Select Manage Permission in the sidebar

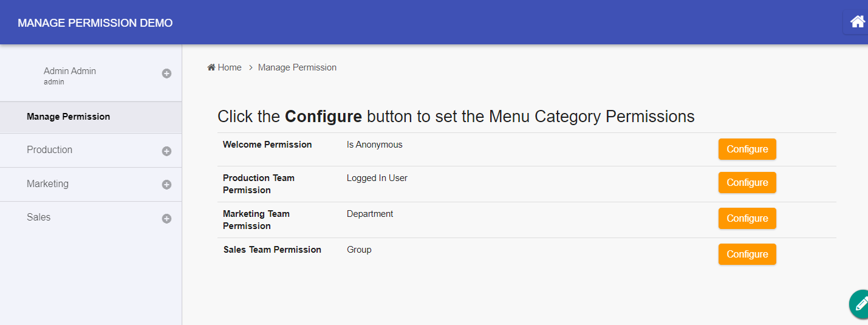pos(68,117)
